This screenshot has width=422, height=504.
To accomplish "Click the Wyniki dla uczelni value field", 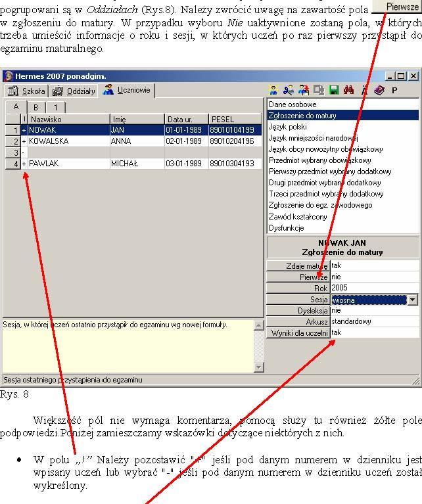I will (375, 332).
